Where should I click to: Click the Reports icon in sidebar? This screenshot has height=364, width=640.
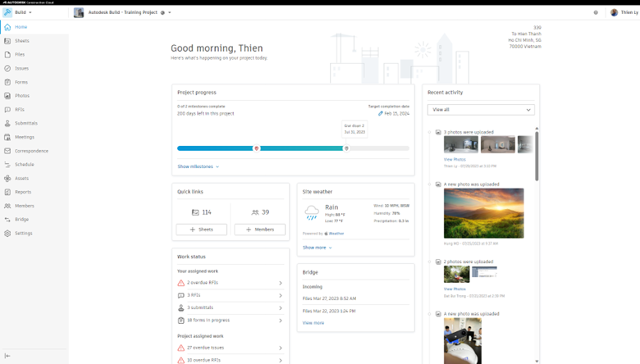coord(7,192)
